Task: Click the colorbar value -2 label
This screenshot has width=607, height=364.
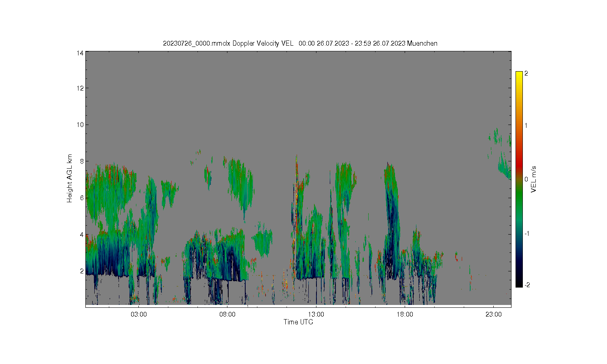Action: pos(526,285)
